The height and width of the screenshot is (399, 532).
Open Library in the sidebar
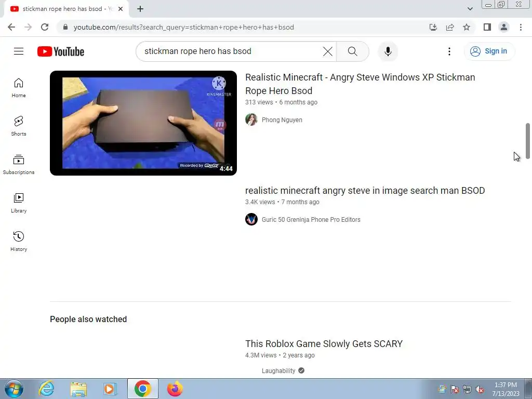tap(19, 203)
